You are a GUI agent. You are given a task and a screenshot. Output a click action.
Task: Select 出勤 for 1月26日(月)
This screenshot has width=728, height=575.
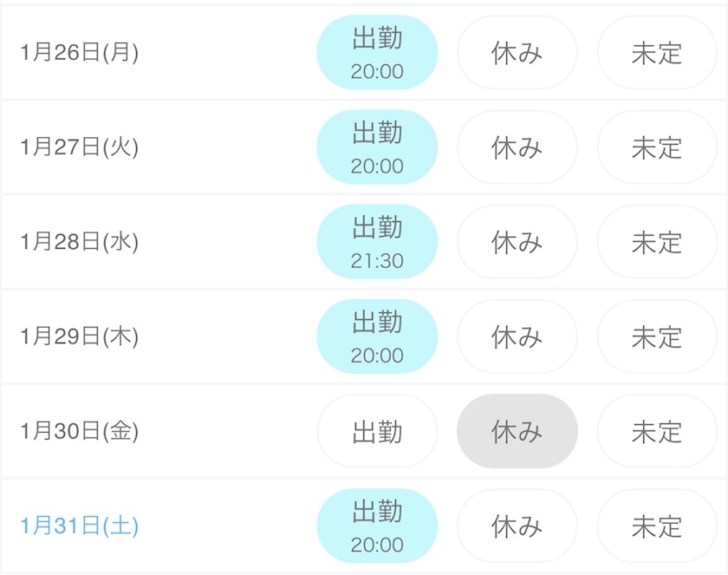pyautogui.click(x=377, y=52)
